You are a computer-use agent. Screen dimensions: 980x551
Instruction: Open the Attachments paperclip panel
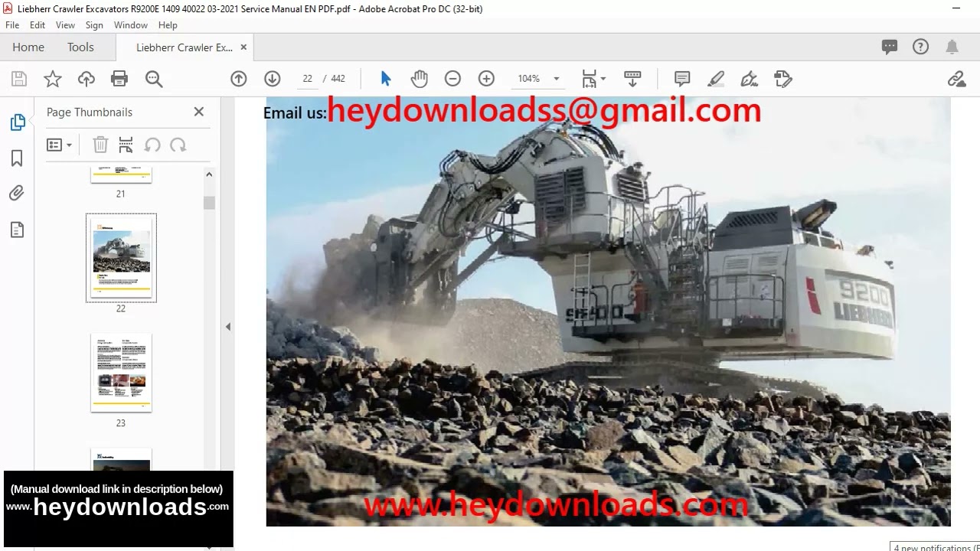[x=17, y=194]
